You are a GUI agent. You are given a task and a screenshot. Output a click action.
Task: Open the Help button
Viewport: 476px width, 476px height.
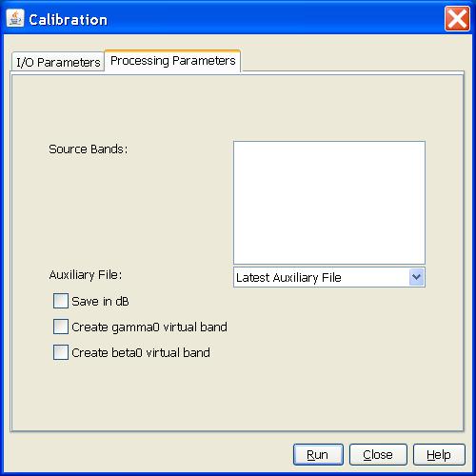point(439,455)
